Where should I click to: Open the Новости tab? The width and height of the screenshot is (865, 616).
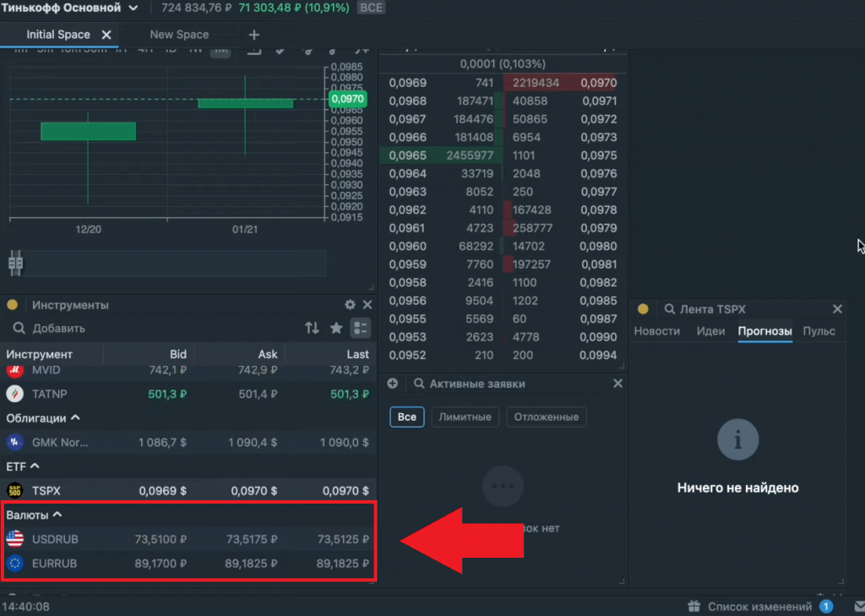(656, 331)
